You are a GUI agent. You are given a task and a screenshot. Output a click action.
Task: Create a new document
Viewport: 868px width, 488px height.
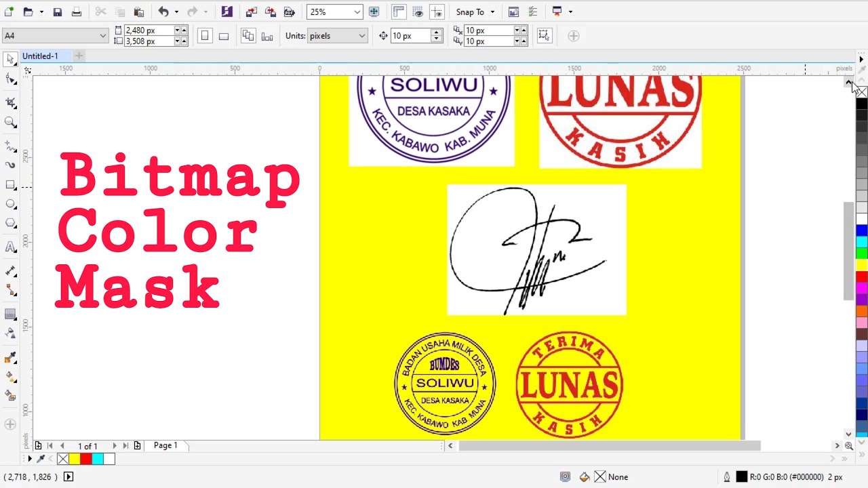click(x=9, y=12)
